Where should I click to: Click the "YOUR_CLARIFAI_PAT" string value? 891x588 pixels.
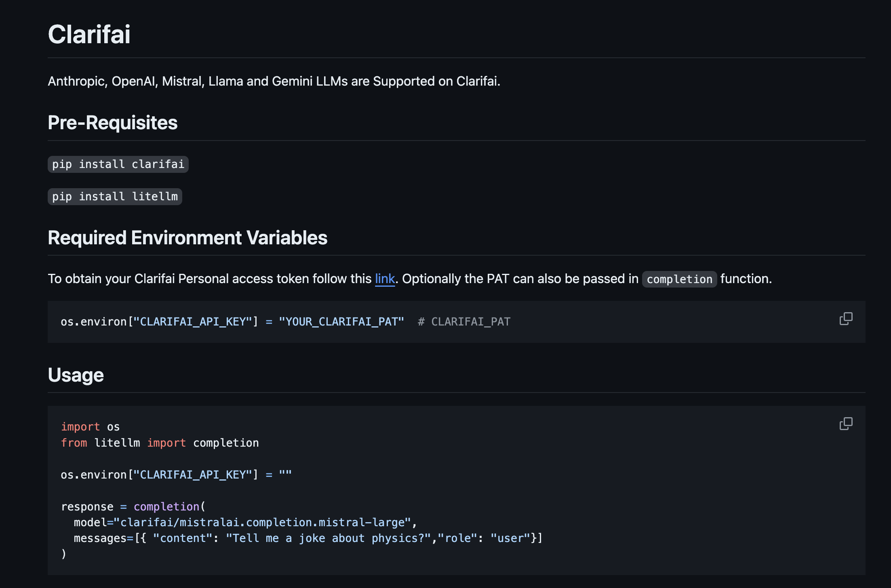(341, 322)
